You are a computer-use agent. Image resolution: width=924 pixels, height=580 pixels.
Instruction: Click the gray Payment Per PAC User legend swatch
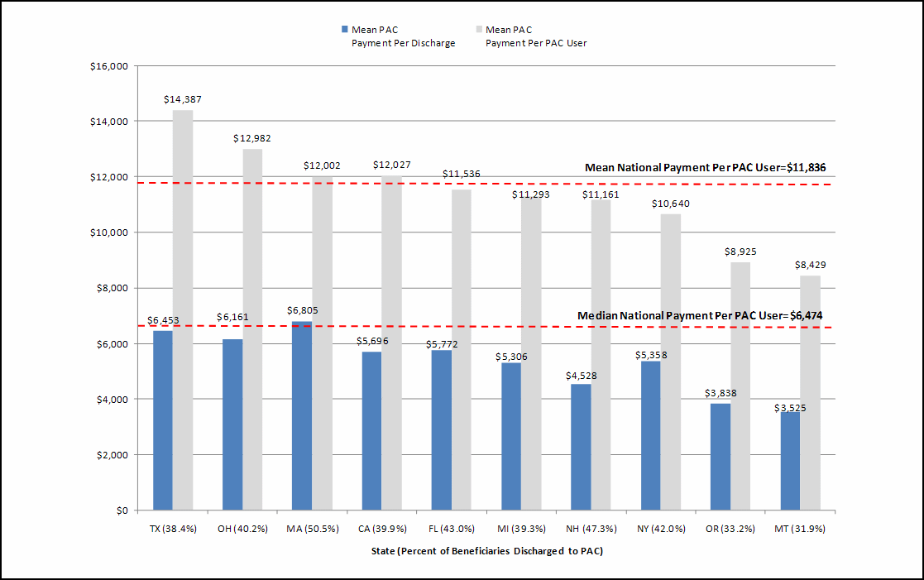[477, 30]
